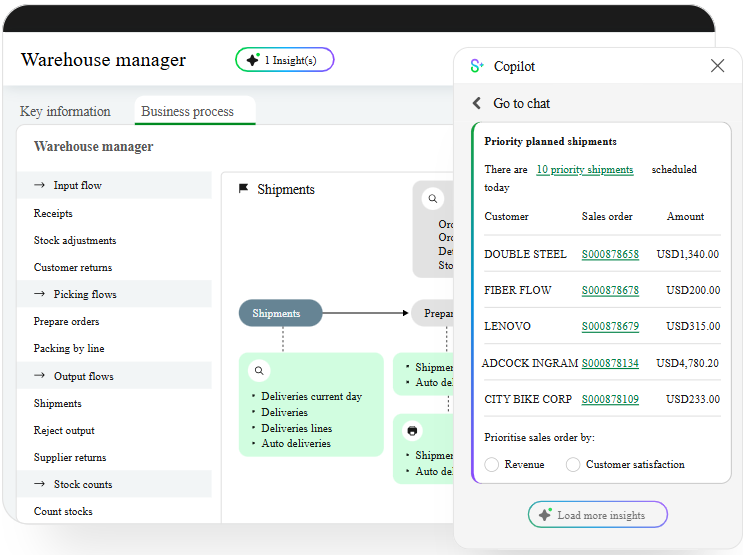Switch to the Key information tab
The height and width of the screenshot is (555, 751).
pyautogui.click(x=65, y=111)
